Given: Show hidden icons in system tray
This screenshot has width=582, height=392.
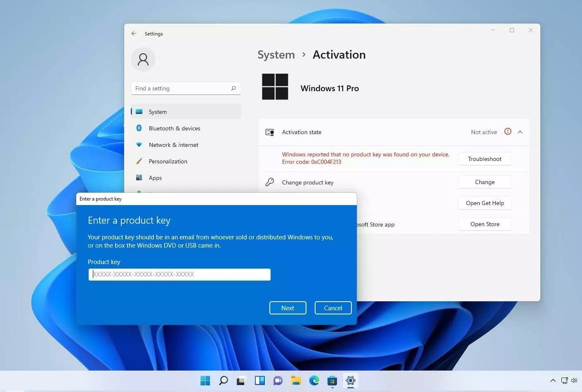Looking at the screenshot, I should [x=553, y=380].
